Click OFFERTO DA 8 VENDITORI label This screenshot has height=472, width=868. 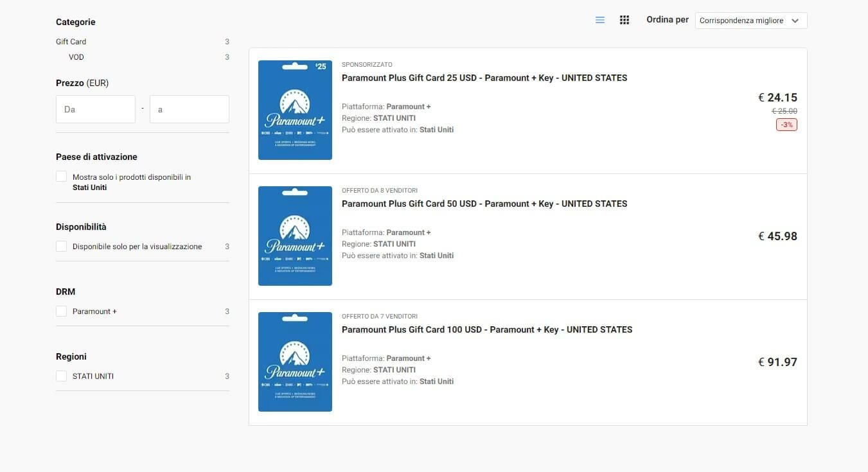(380, 191)
